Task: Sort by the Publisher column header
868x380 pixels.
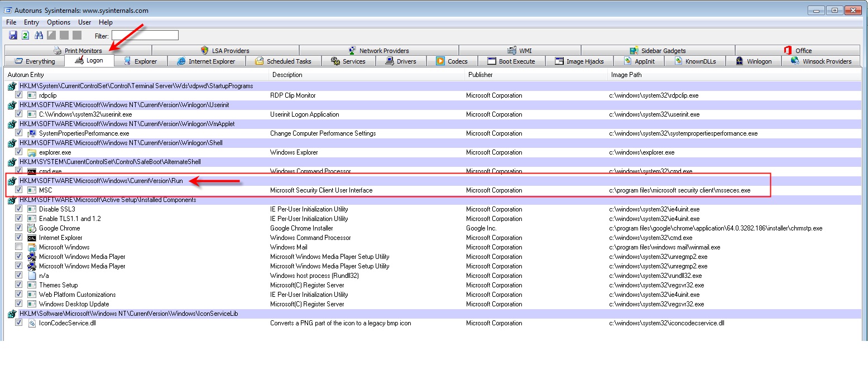Action: tap(481, 75)
